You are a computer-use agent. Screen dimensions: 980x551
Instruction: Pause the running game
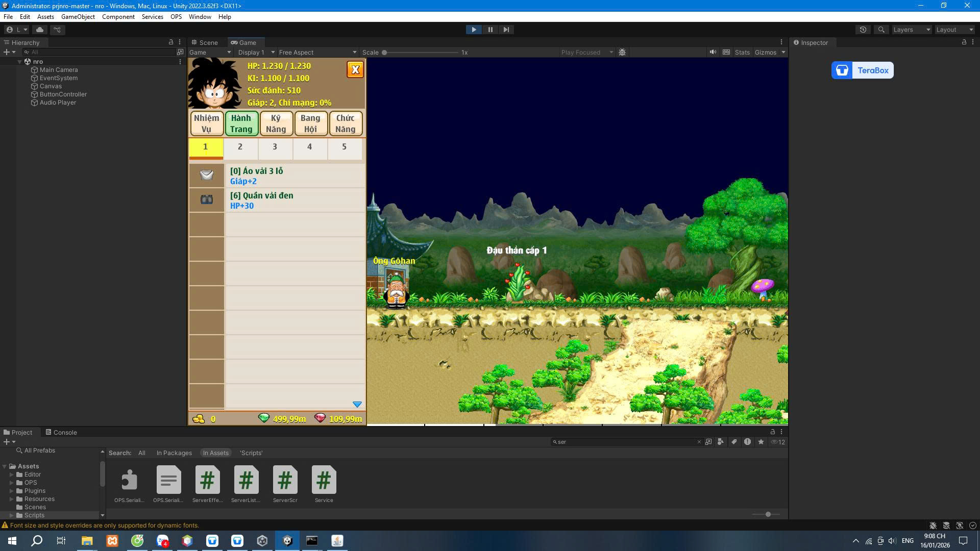(490, 30)
